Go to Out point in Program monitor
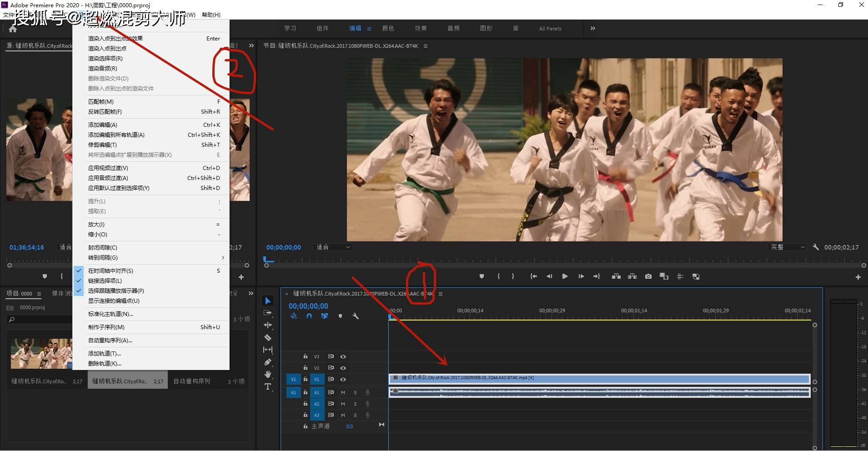The image size is (868, 451). tap(597, 276)
